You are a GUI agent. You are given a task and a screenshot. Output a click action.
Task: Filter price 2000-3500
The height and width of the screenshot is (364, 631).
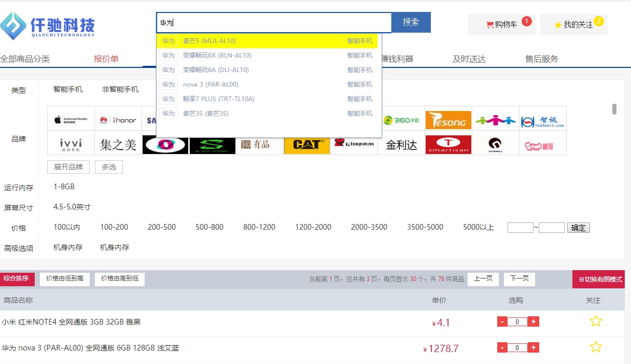tap(369, 227)
